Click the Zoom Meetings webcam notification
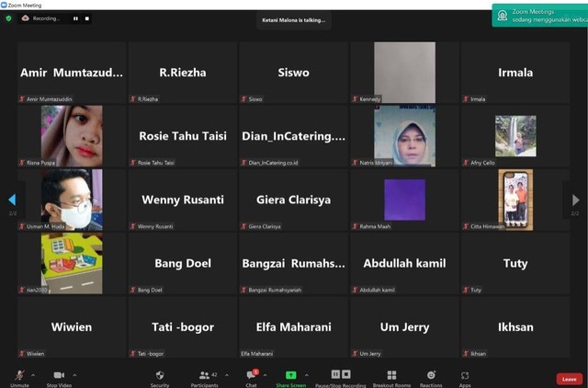 tap(540, 16)
